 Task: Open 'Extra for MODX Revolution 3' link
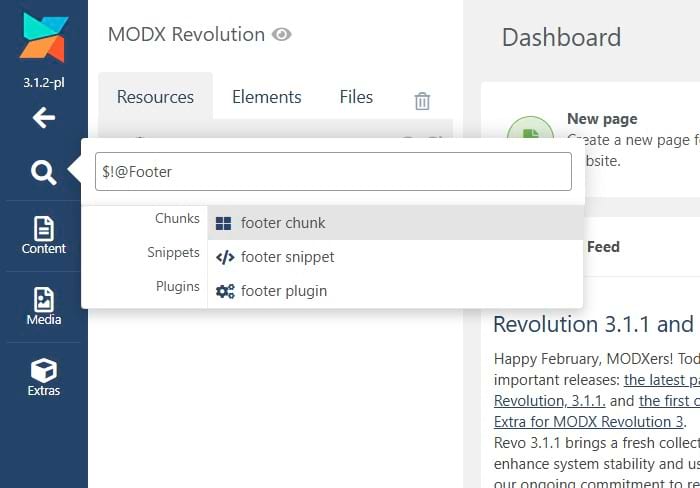click(x=589, y=422)
